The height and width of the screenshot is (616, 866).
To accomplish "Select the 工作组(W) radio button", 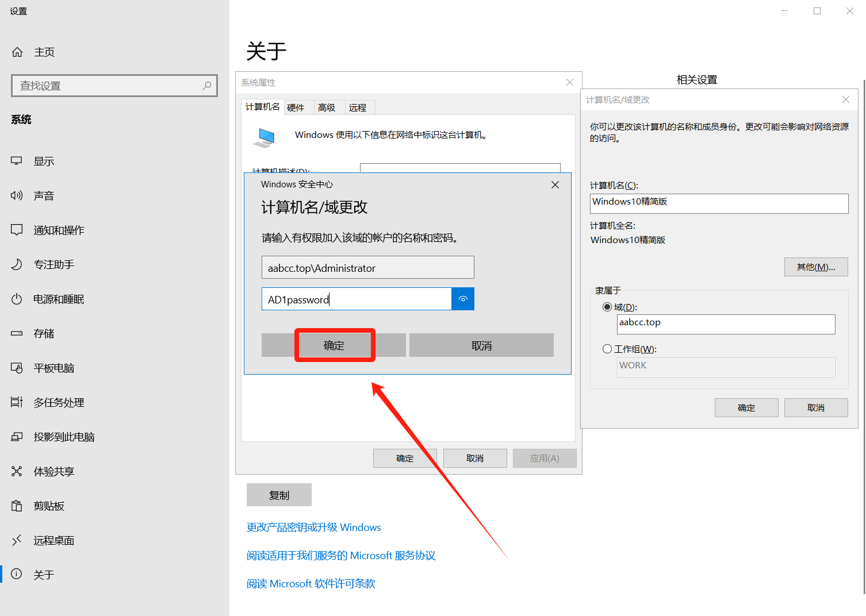I will (607, 349).
